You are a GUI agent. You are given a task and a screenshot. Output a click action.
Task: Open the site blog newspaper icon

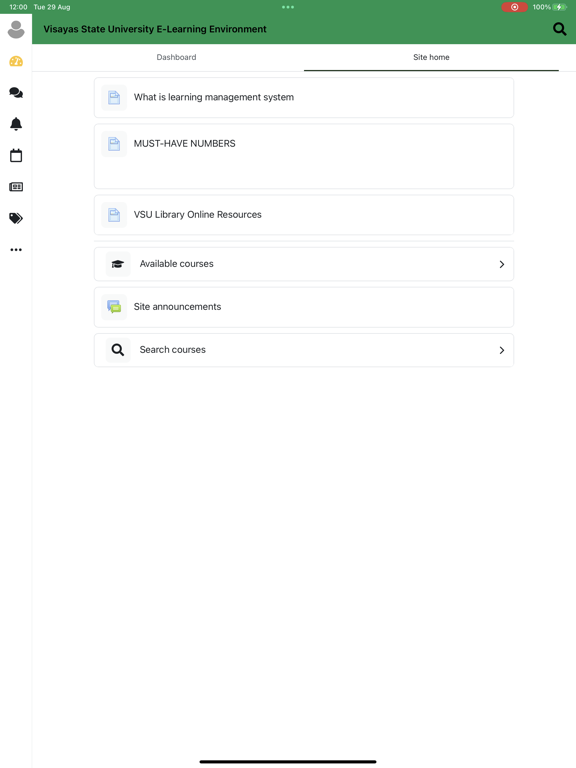coord(16,187)
